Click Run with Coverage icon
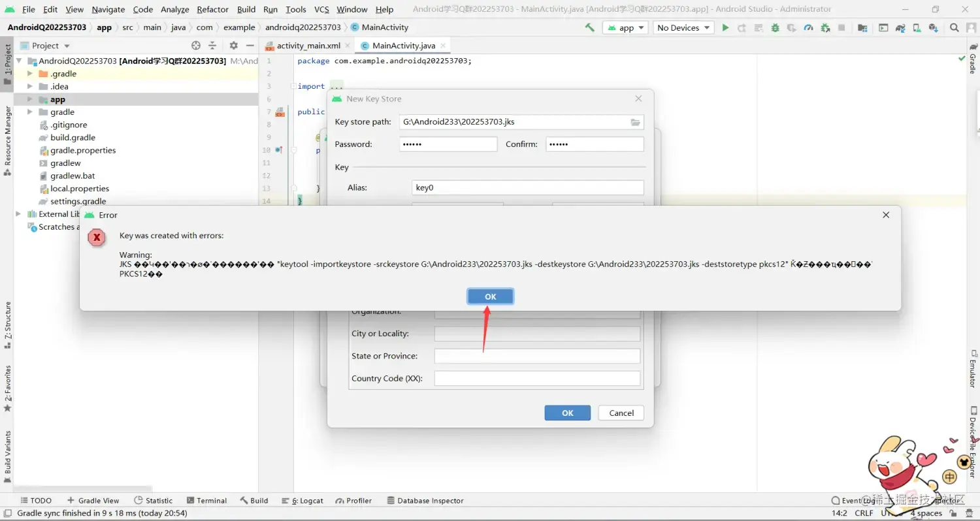This screenshot has height=521, width=980. click(792, 27)
